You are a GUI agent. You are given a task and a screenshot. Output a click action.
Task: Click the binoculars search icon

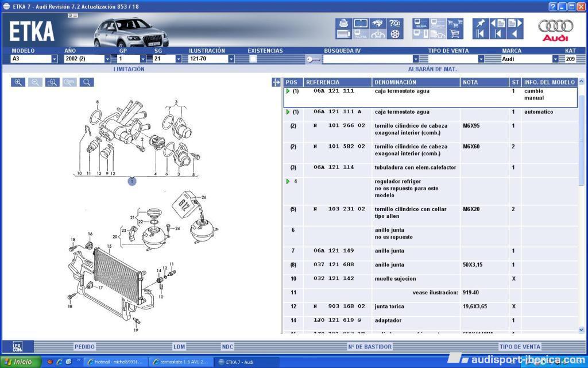click(x=378, y=23)
